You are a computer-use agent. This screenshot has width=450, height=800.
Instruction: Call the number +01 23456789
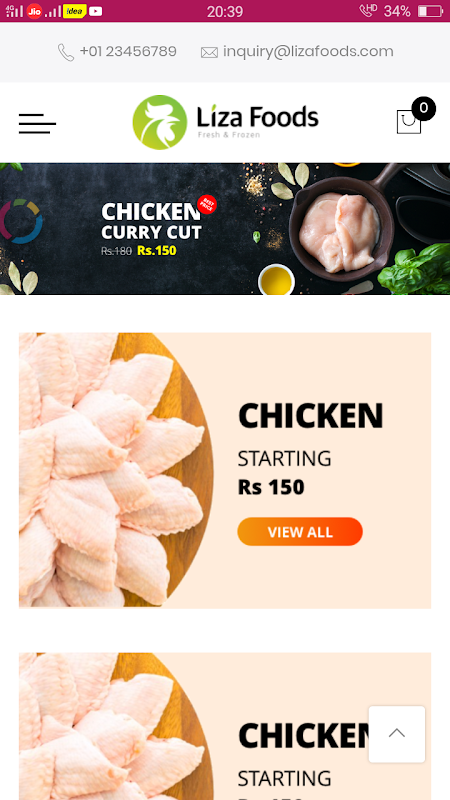point(128,52)
